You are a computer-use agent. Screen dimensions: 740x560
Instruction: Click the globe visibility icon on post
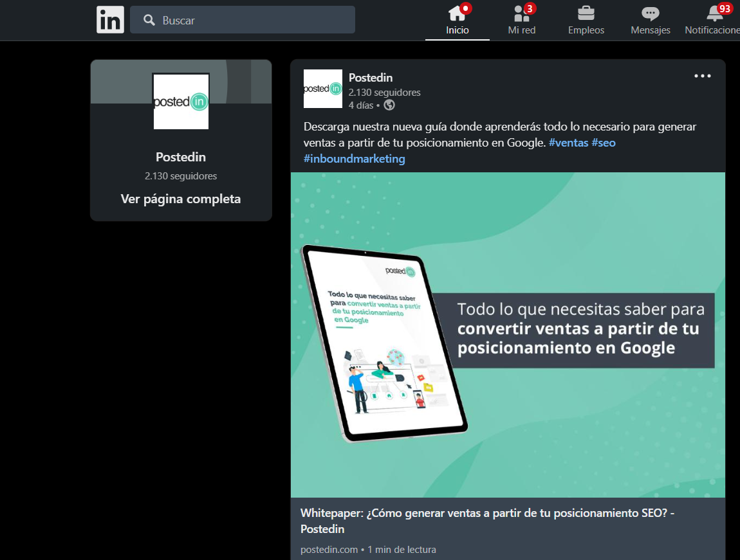pyautogui.click(x=389, y=105)
